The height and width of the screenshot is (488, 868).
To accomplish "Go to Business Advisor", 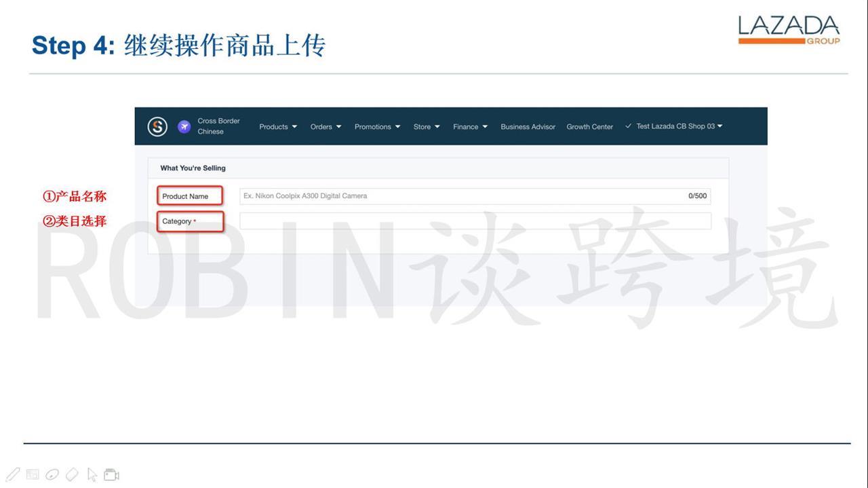I will point(528,127).
